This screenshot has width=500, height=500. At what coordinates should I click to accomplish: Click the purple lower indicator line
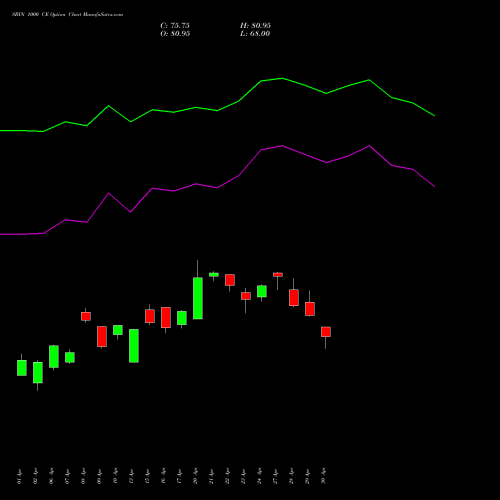(x=217, y=188)
